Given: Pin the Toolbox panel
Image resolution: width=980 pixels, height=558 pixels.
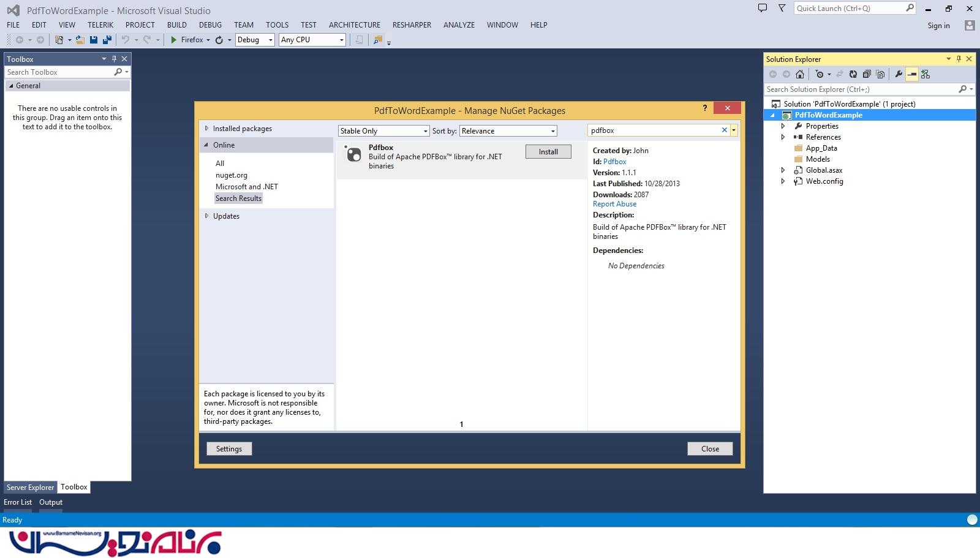Looking at the screenshot, I should [x=114, y=59].
